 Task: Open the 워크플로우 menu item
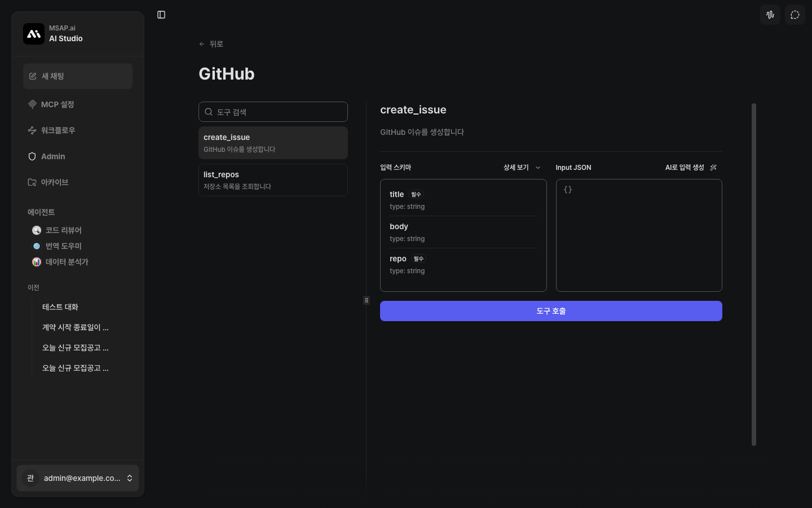point(78,130)
